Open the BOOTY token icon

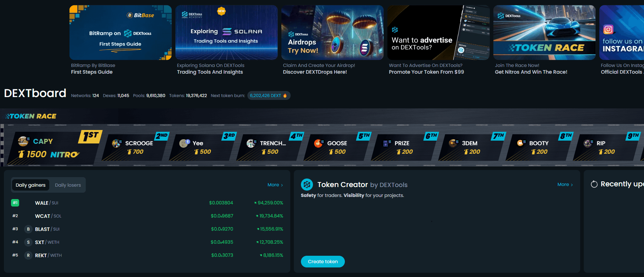click(x=521, y=143)
